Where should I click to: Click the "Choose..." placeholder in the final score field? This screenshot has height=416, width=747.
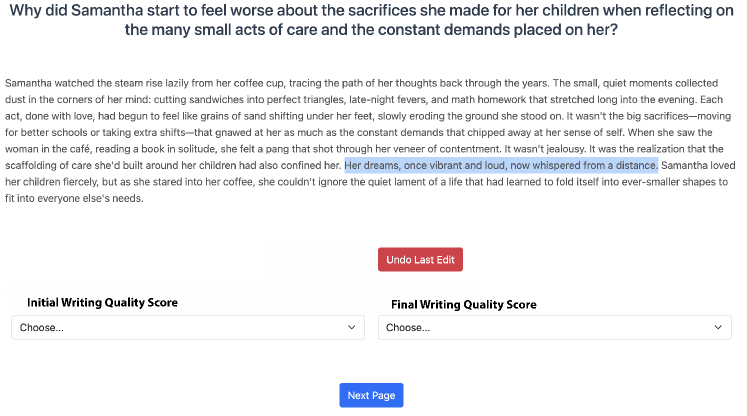[408, 327]
